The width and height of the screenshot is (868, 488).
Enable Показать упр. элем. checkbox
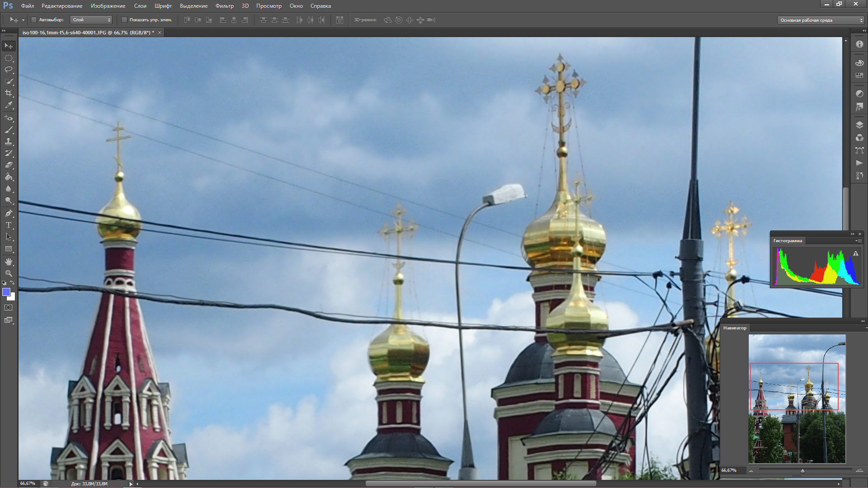(124, 20)
